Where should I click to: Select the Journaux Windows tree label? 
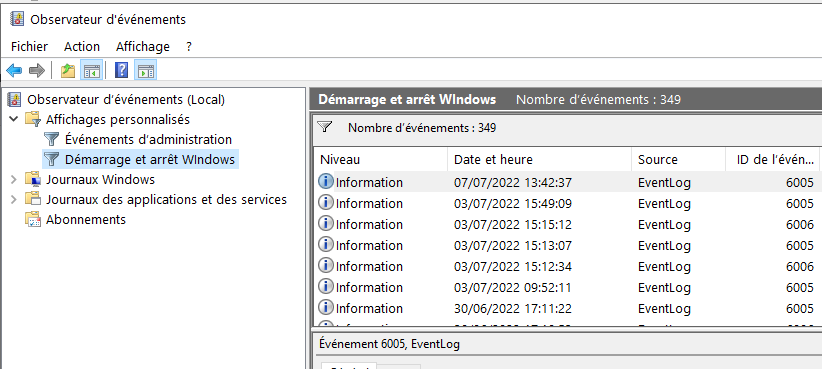coord(101,179)
